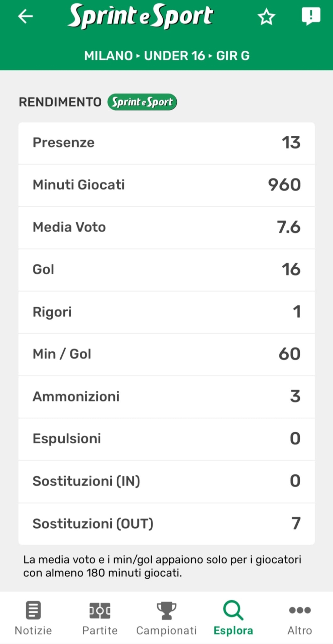Screen dimensions: 333x644
Task: Open the report feedback speech bubble icon
Action: click(311, 16)
